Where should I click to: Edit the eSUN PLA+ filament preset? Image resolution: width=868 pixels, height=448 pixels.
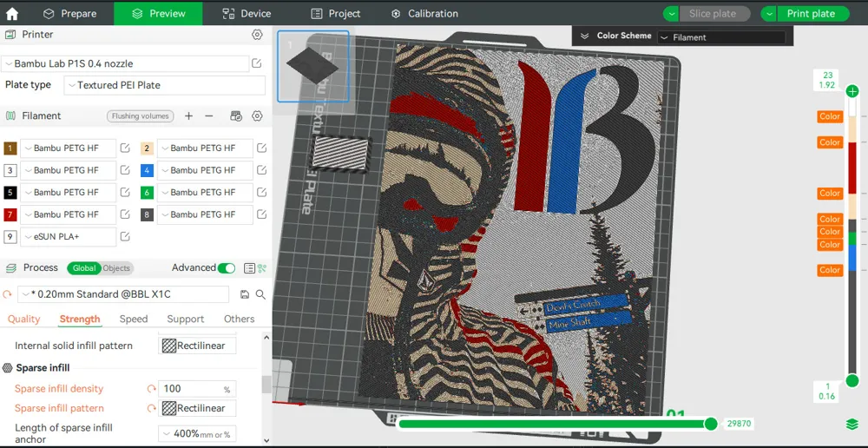tap(125, 236)
